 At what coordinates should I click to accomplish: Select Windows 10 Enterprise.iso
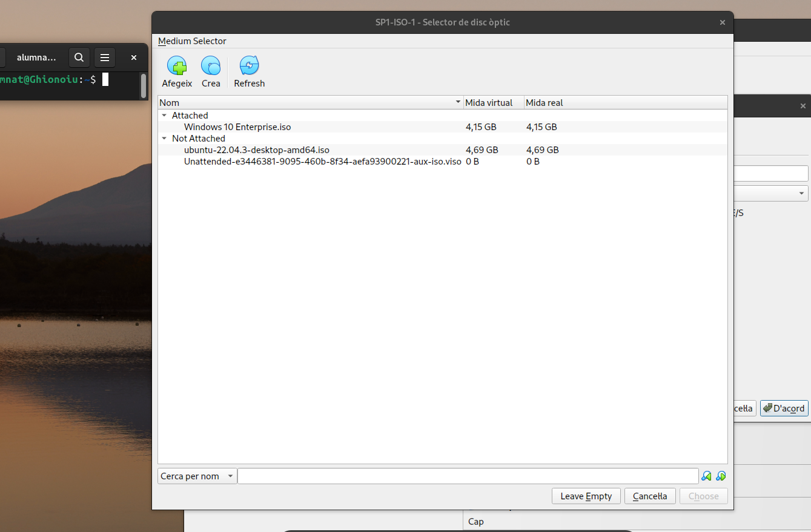pos(237,127)
